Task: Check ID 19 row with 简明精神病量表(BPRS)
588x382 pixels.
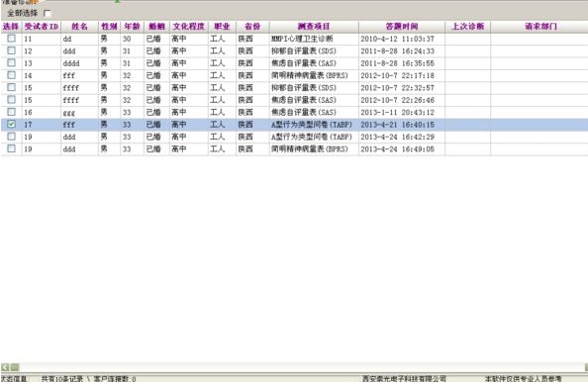Action: pos(12,148)
